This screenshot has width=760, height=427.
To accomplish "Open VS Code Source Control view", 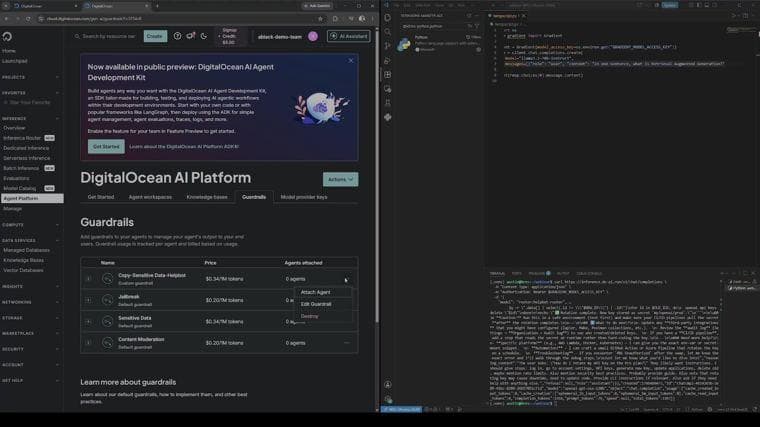I will (388, 46).
